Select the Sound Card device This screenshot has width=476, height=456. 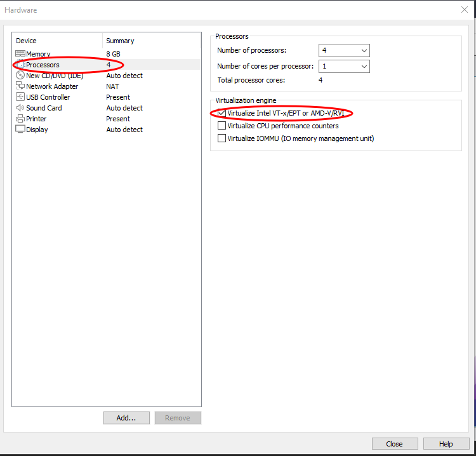coord(44,108)
